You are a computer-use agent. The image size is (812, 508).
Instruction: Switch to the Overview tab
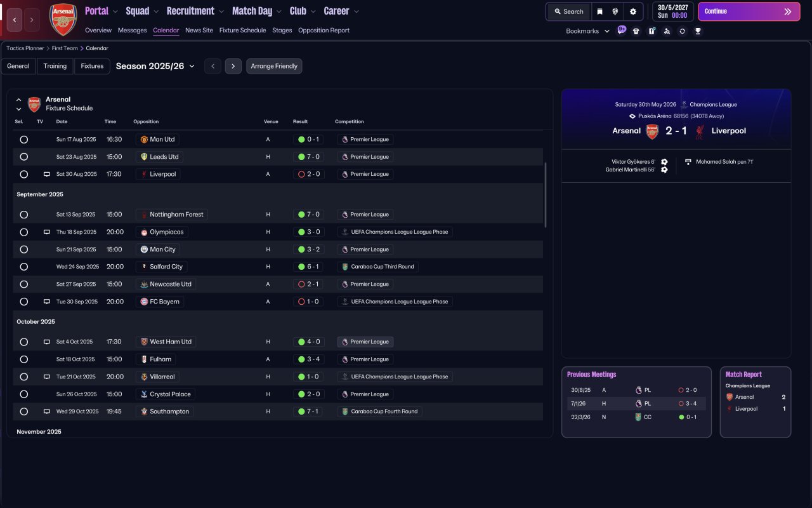pos(98,30)
